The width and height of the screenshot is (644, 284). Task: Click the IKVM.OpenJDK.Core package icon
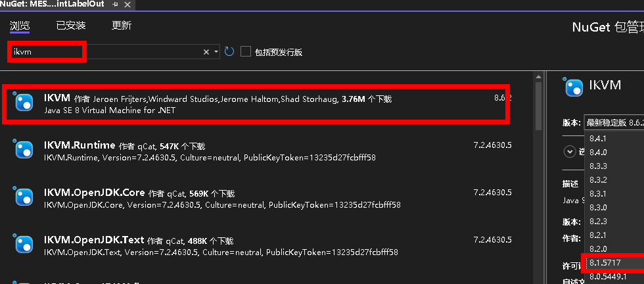point(24,197)
